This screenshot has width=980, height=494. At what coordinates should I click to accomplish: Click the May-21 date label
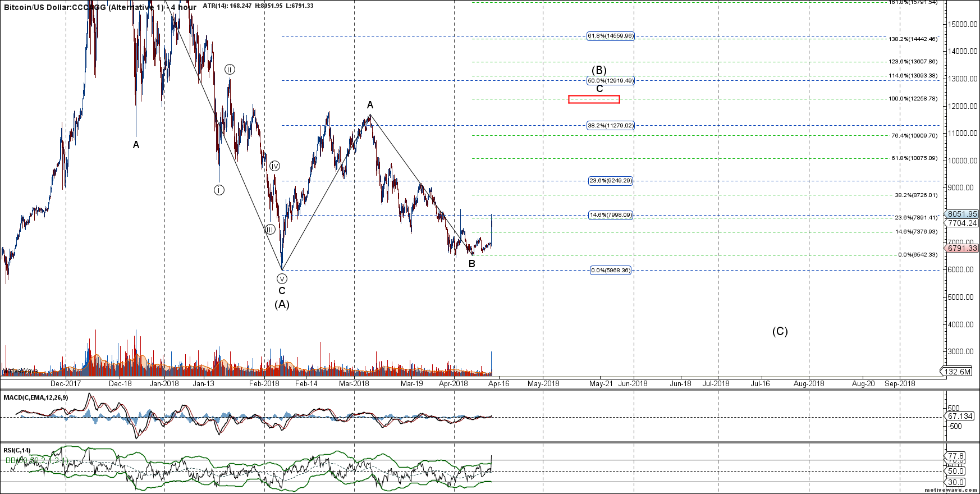pos(601,384)
